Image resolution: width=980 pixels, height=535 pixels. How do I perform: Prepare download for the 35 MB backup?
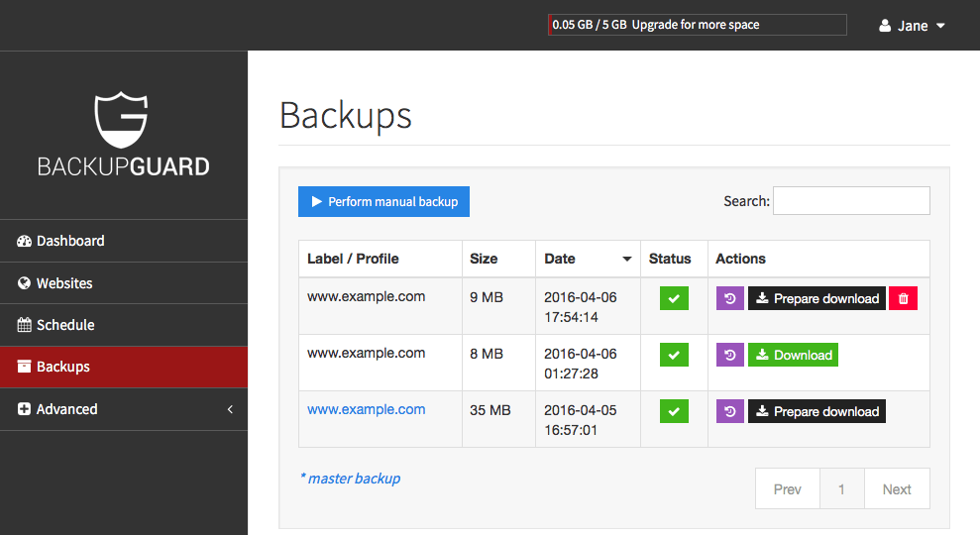[817, 411]
